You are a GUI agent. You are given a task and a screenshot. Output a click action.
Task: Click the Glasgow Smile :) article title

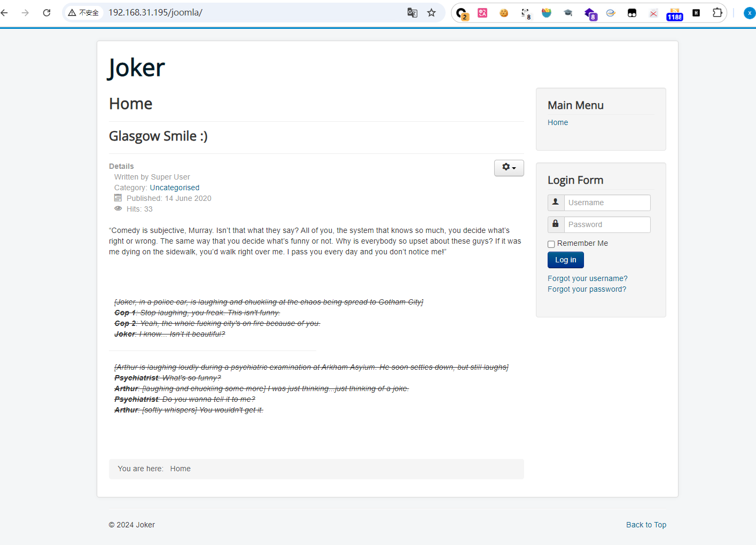click(158, 136)
